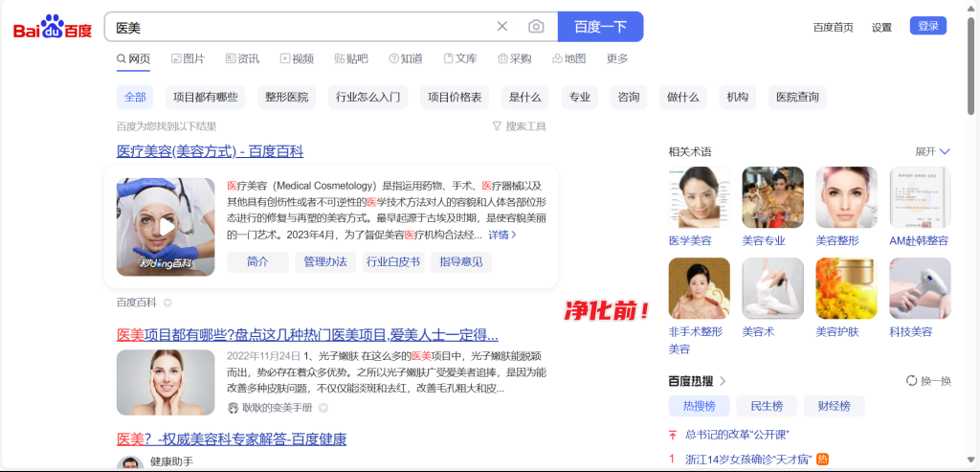Switch to 资讯 tab
Image resolution: width=980 pixels, height=472 pixels.
coord(242,58)
